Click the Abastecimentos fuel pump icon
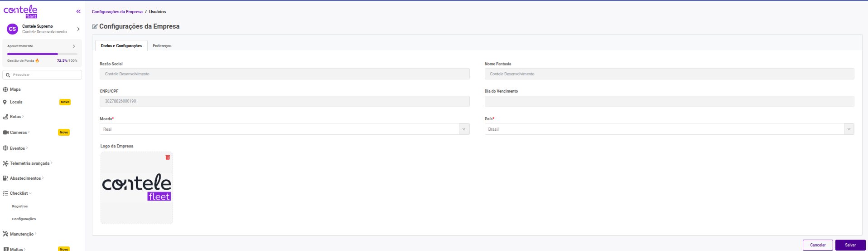This screenshot has width=868, height=251. (x=5, y=178)
